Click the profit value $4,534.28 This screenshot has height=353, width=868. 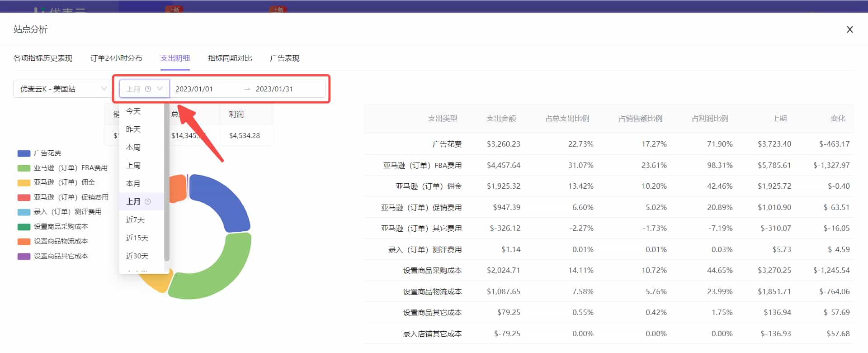(x=245, y=136)
